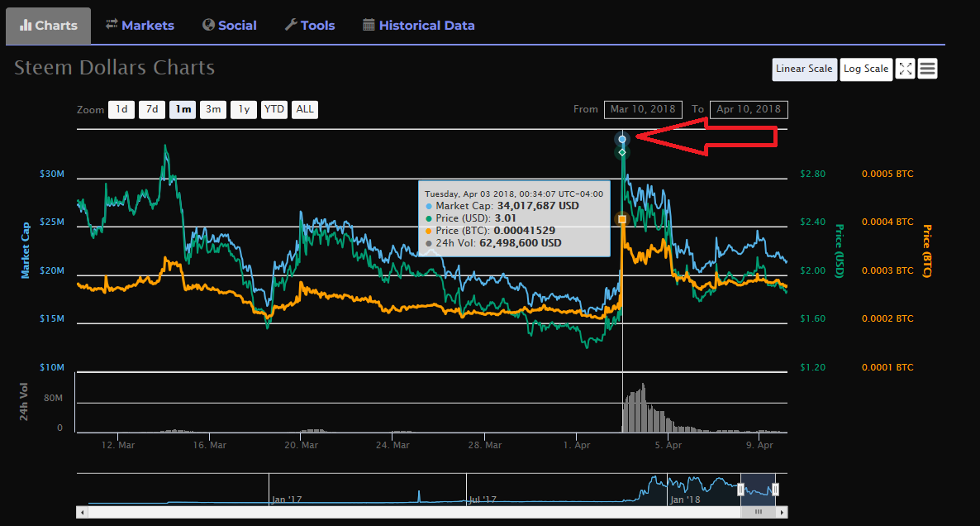980x526 pixels.
Task: Click the 24h Vol axis label
Action: (x=24, y=402)
